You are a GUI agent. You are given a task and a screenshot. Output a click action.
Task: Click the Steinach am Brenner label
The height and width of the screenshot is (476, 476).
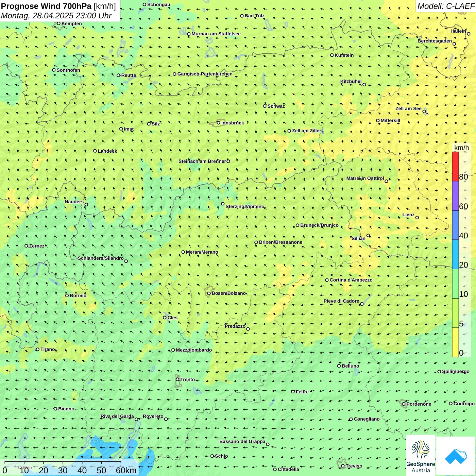click(202, 161)
